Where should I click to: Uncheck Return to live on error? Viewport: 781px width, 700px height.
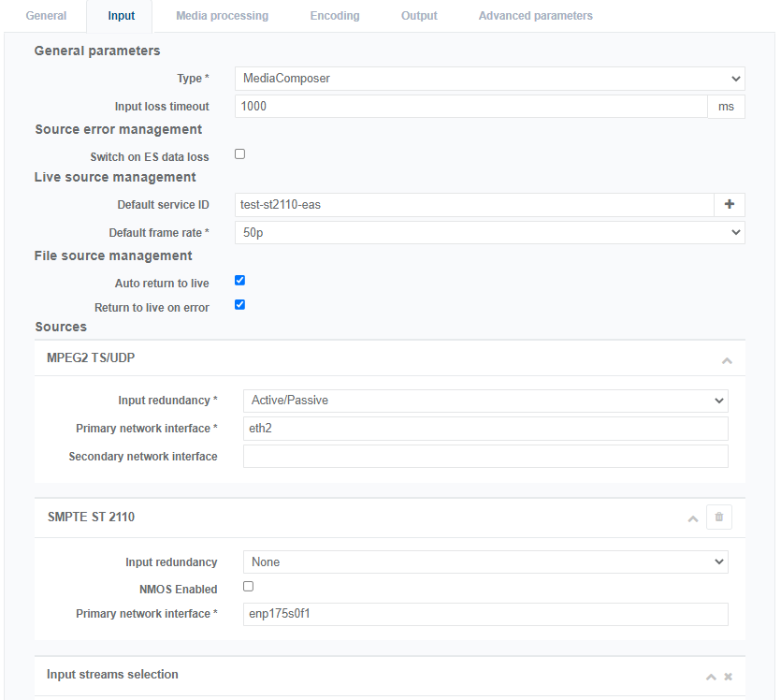pos(239,304)
